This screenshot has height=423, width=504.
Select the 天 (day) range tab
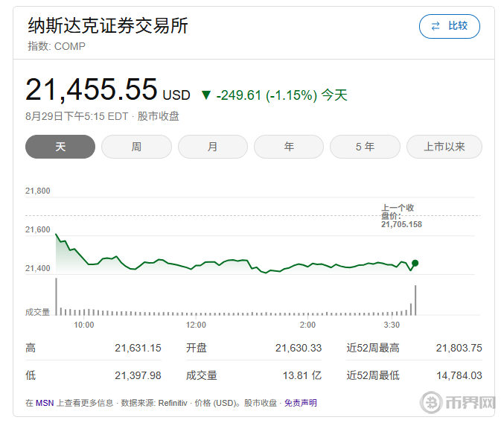[60, 147]
